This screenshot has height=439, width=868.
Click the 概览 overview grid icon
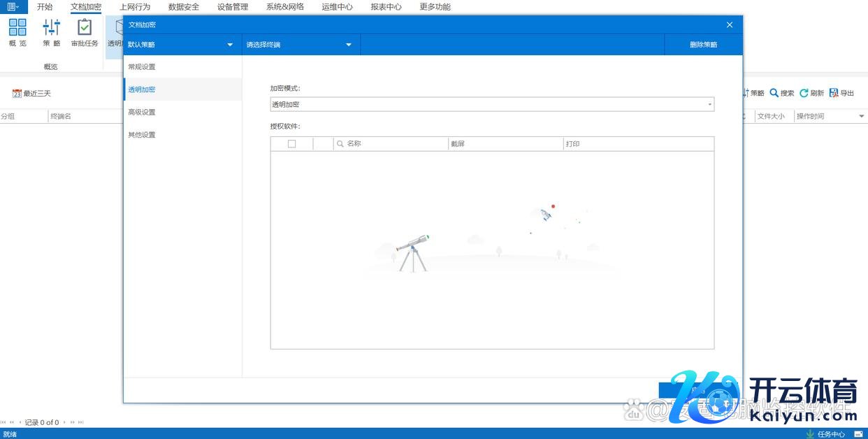tap(17, 28)
